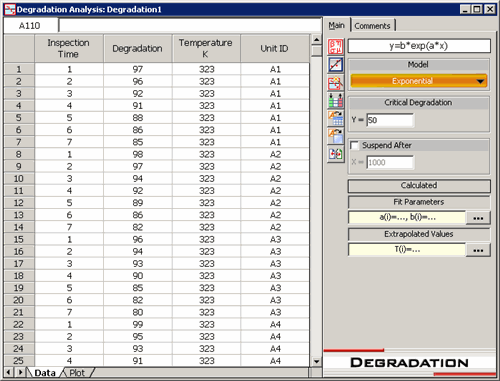
Task: Select row header 1
Action: pyautogui.click(x=19, y=69)
